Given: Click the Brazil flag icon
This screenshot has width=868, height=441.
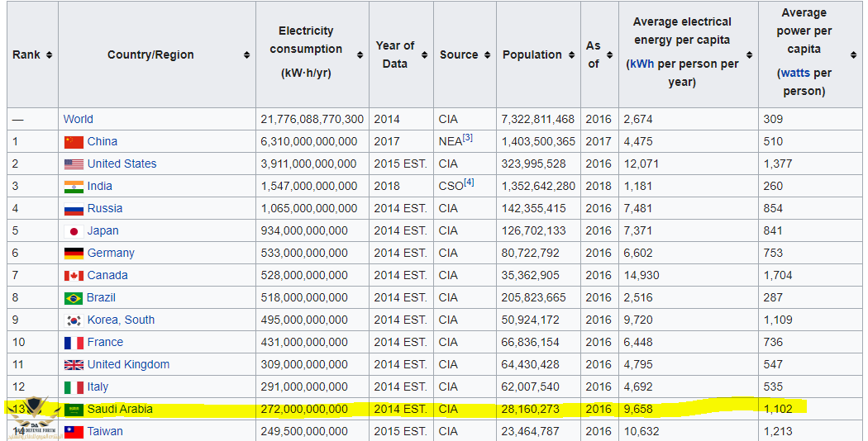Looking at the screenshot, I should [74, 298].
